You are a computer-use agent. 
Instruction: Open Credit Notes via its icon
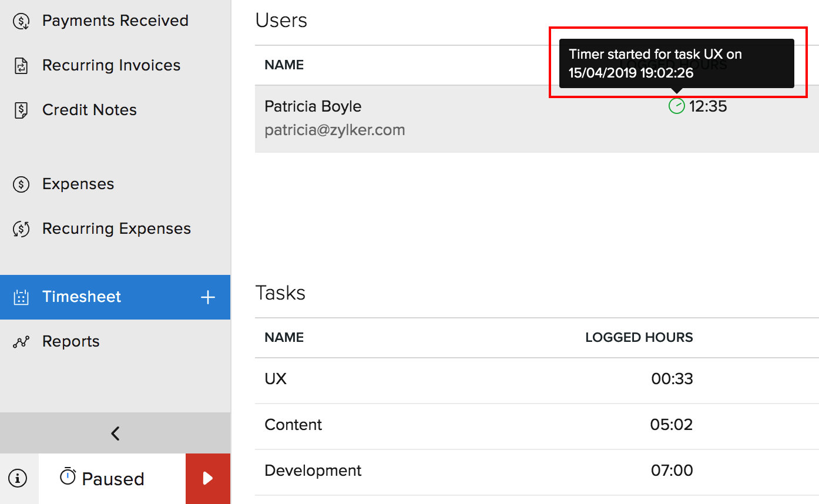(21, 109)
